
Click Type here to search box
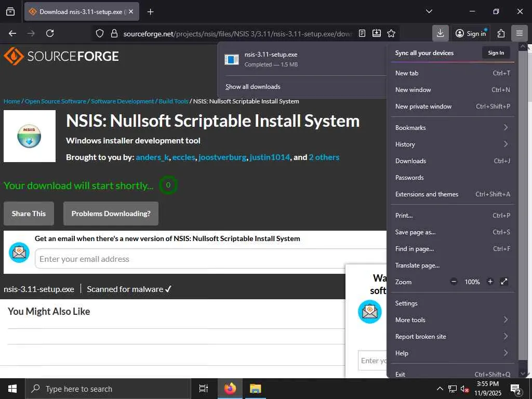[108, 389]
